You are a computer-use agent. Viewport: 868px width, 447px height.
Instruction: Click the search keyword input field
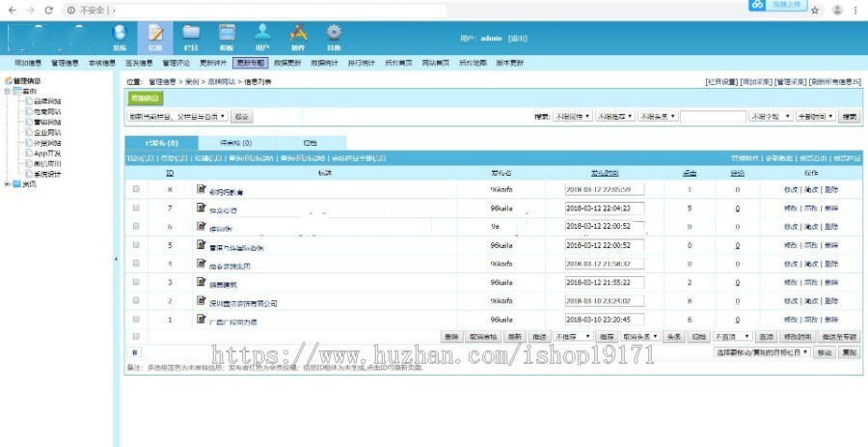coord(713,116)
